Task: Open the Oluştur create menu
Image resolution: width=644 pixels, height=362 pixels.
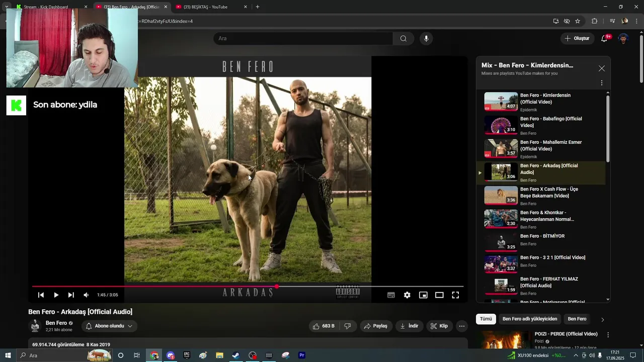Action: [x=577, y=38]
